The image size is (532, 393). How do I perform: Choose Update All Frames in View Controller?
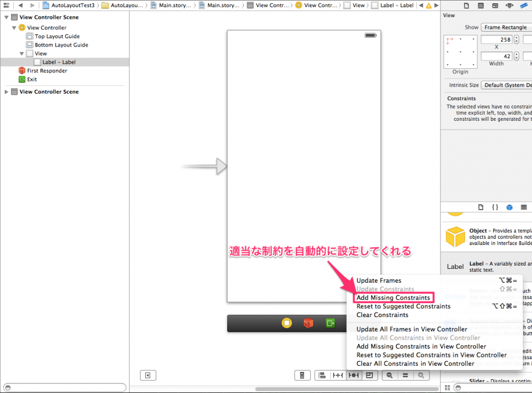click(434, 329)
